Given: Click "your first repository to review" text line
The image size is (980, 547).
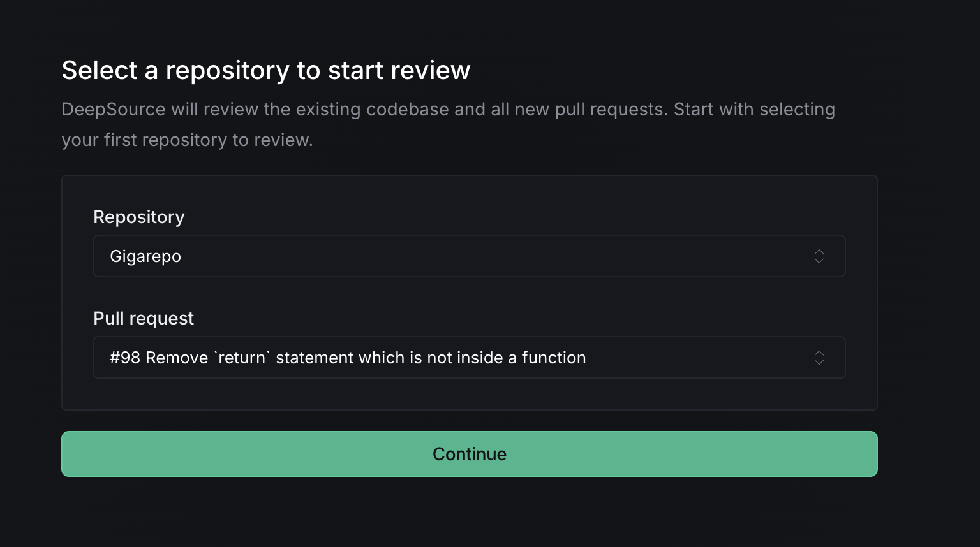Looking at the screenshot, I should 187,140.
